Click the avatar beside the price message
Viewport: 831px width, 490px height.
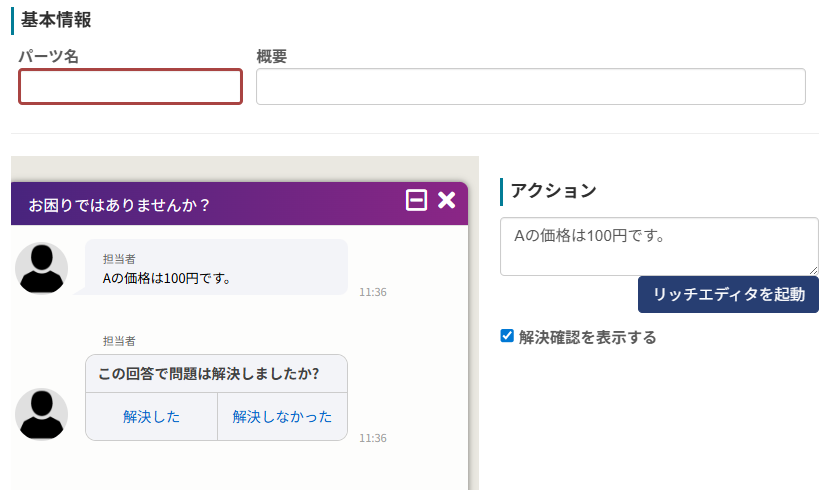click(42, 268)
